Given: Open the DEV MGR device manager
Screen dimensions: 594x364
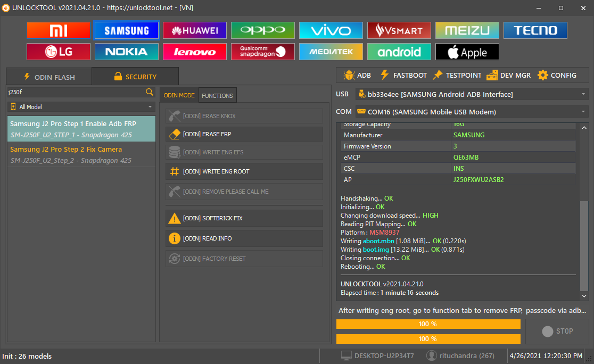Looking at the screenshot, I should 508,75.
